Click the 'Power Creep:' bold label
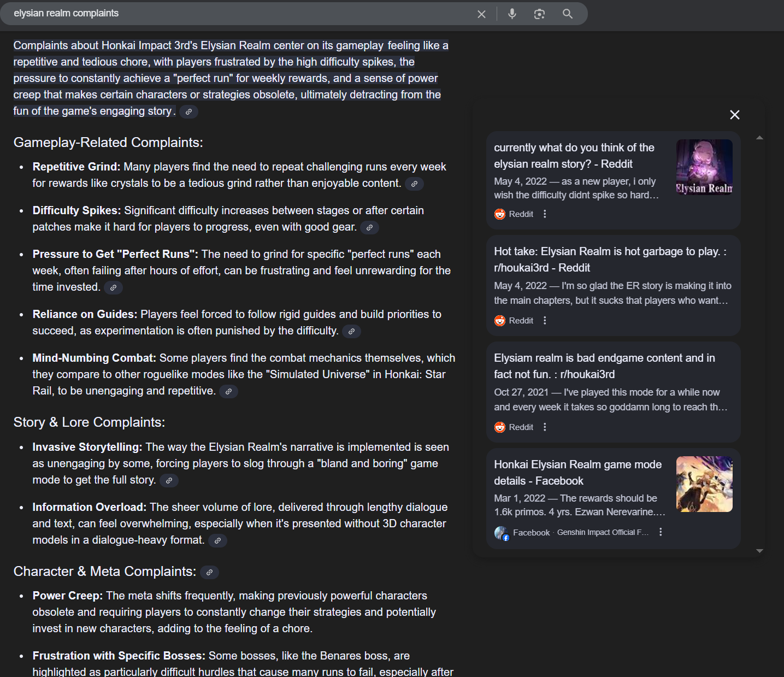 pos(68,596)
